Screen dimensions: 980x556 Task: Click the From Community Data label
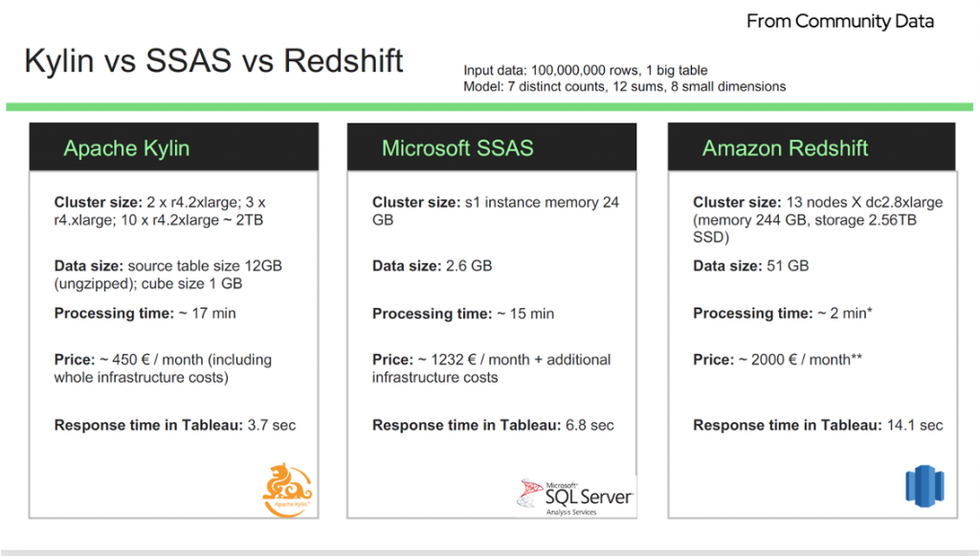click(840, 21)
